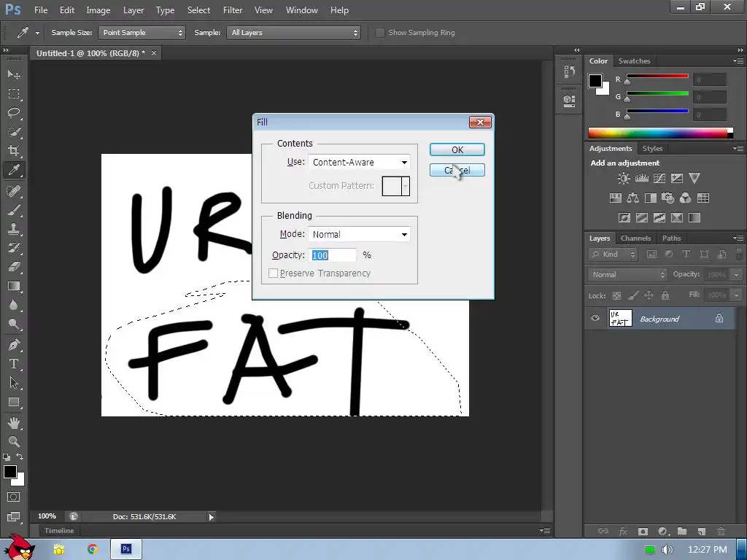Open the tool preset picker arrow
This screenshot has height=560, width=747.
(x=37, y=33)
